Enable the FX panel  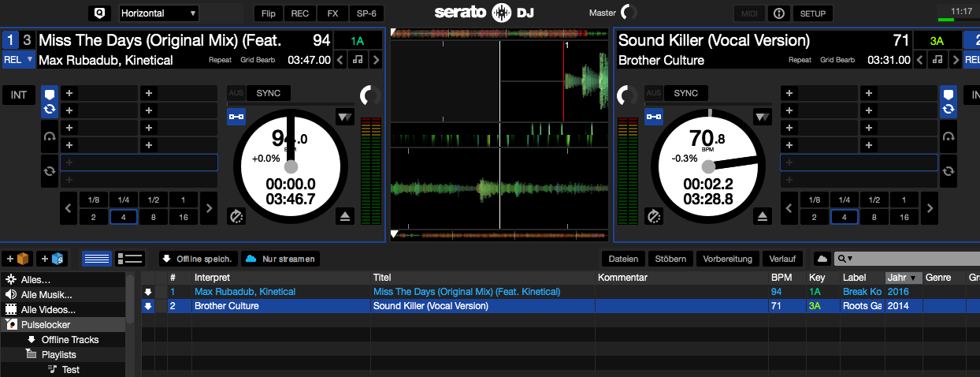[x=333, y=13]
